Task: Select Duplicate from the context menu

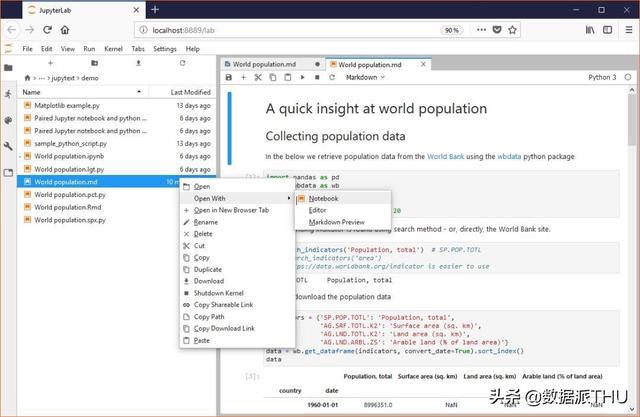Action: coord(238,269)
